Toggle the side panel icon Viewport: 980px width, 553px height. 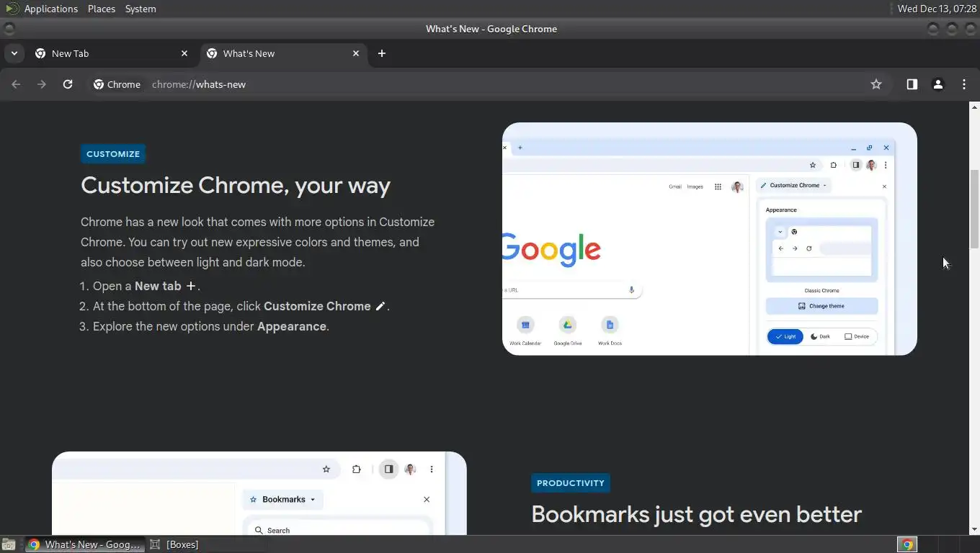click(x=912, y=84)
